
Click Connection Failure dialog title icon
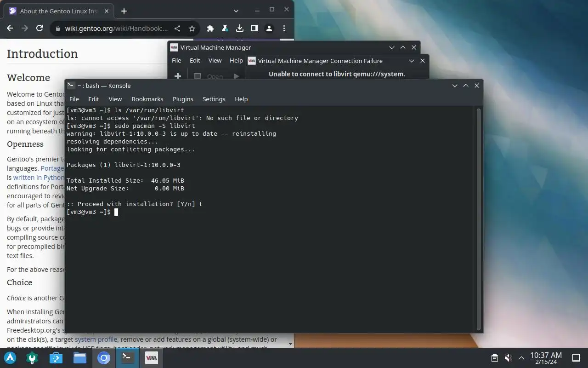(252, 61)
